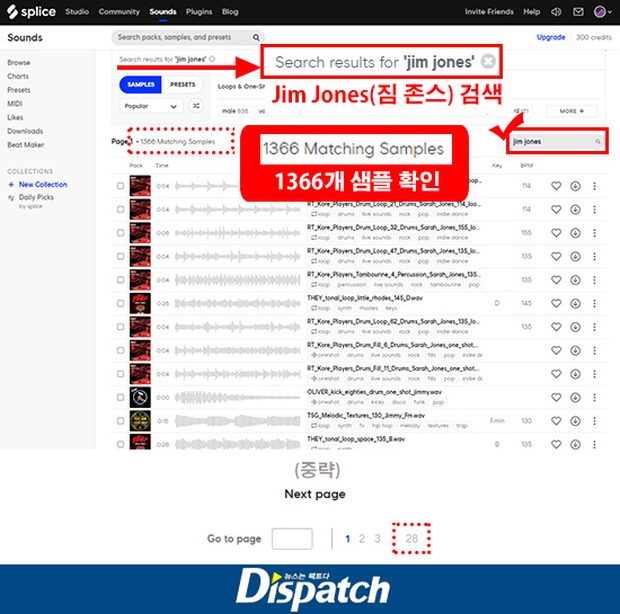The height and width of the screenshot is (614, 620).
Task: Open the Plugins nav item
Action: 199,12
